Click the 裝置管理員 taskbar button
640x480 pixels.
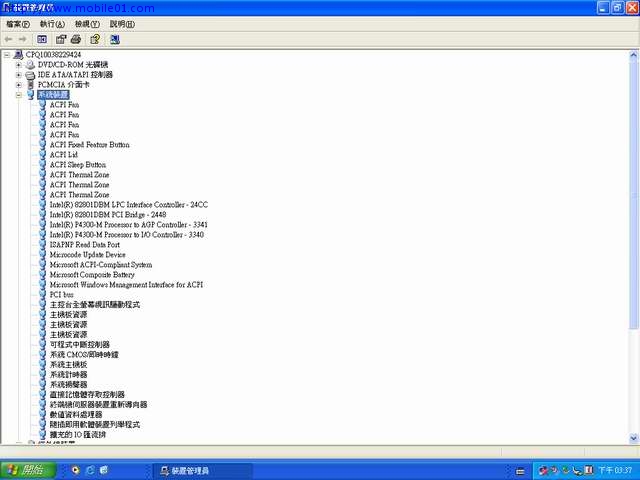point(202,471)
